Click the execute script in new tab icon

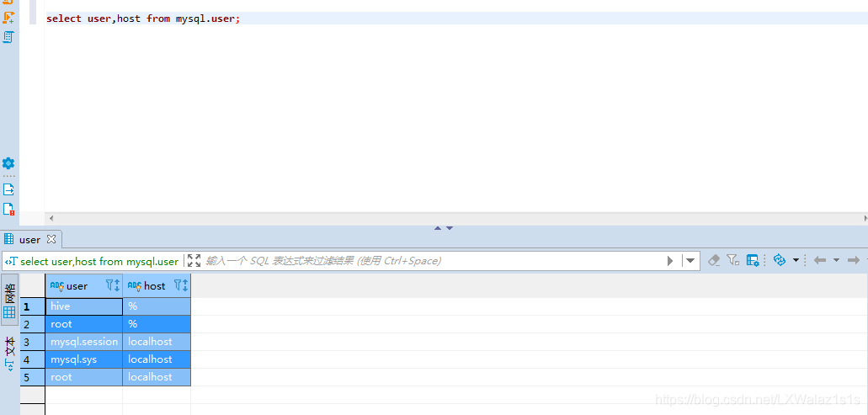(8, 17)
